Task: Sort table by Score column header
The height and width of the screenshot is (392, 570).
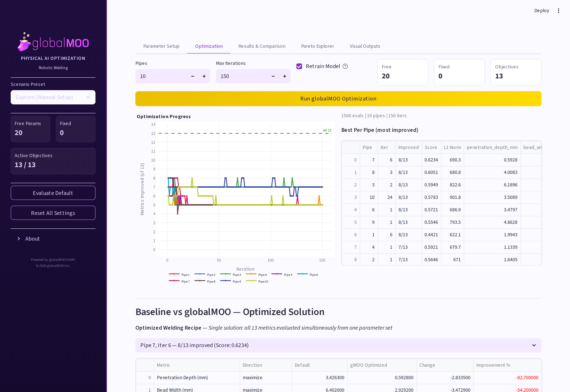Action: coord(431,147)
